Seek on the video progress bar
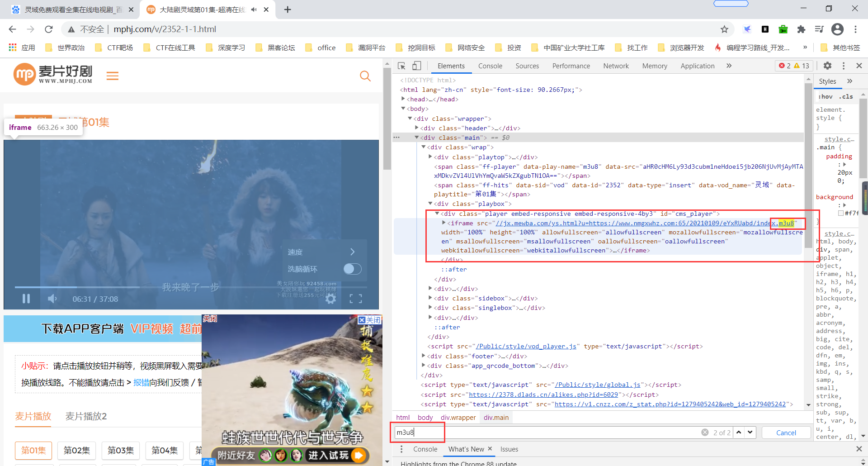The image size is (868, 466). (x=190, y=287)
